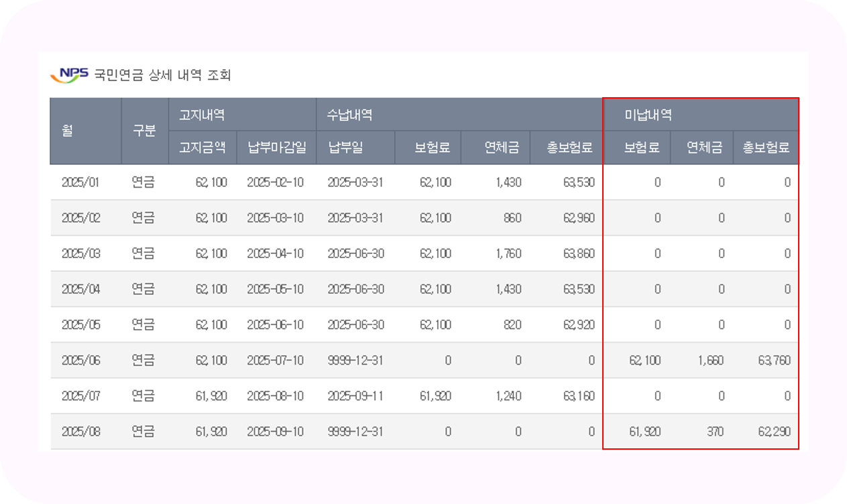The height and width of the screenshot is (504, 847).
Task: Click unpaid total '62,290'
Action: pos(775,431)
